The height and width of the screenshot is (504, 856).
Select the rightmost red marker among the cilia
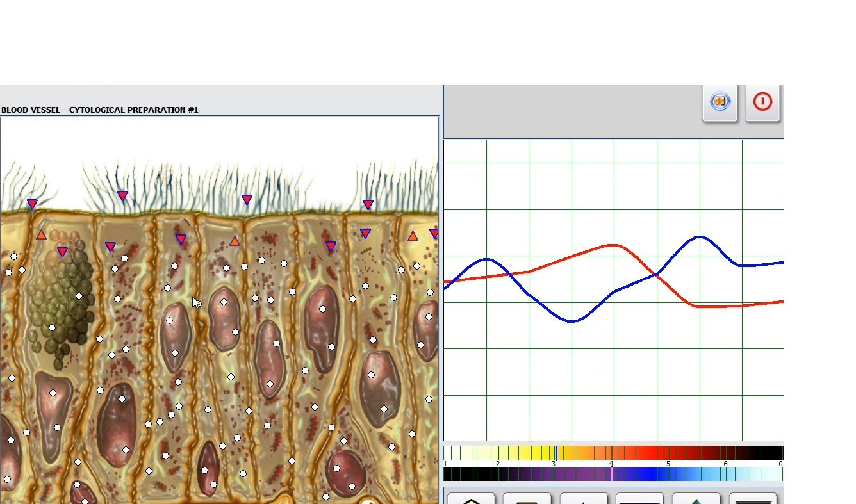[x=368, y=205]
